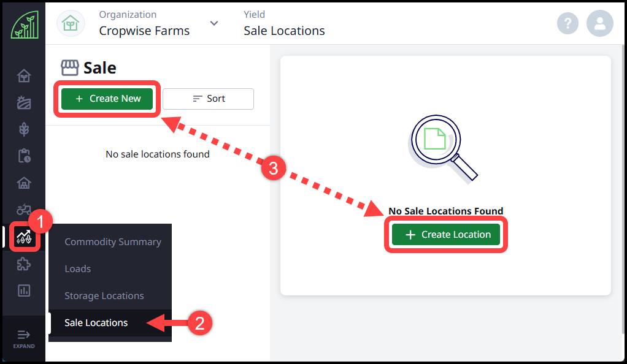Screen dimensions: 627x364
Task: Open the puzzle integrations sidebar icon
Action: click(x=24, y=264)
